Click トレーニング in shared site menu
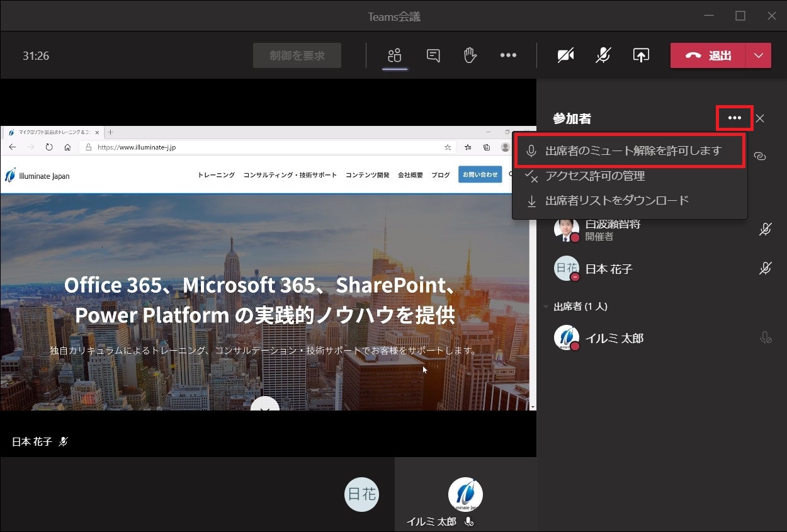Screen dimensions: 787x532 [x=216, y=175]
